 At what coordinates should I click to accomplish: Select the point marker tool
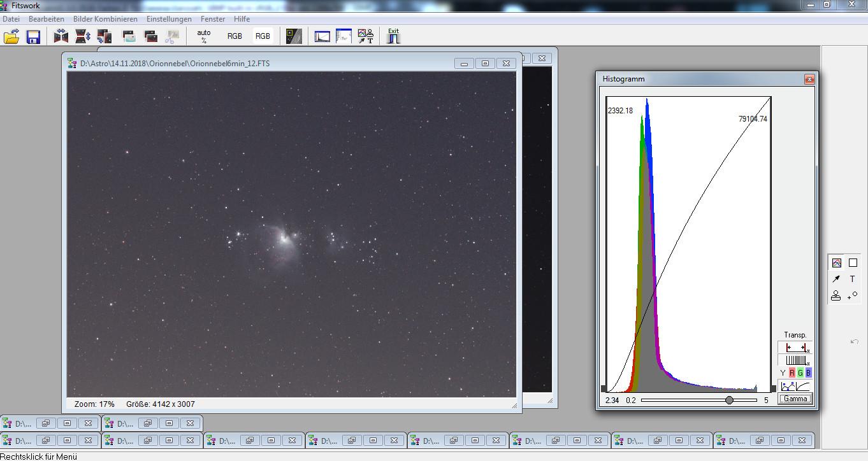click(x=853, y=295)
